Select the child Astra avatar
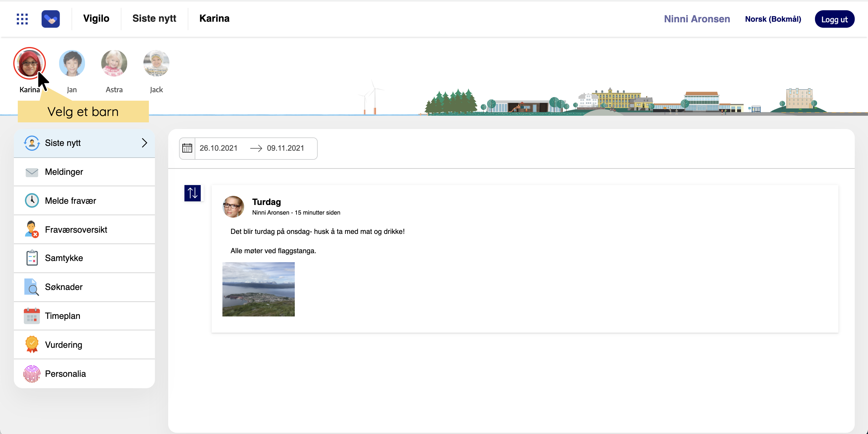 (114, 63)
